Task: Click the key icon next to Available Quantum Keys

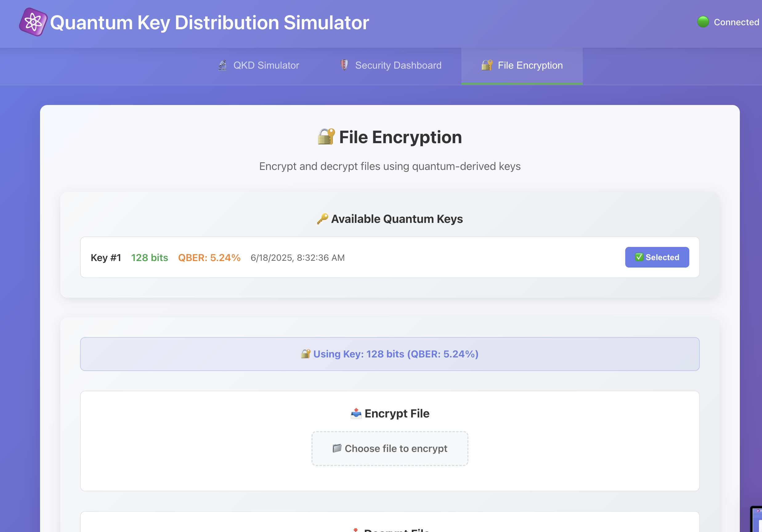Action: click(x=322, y=219)
